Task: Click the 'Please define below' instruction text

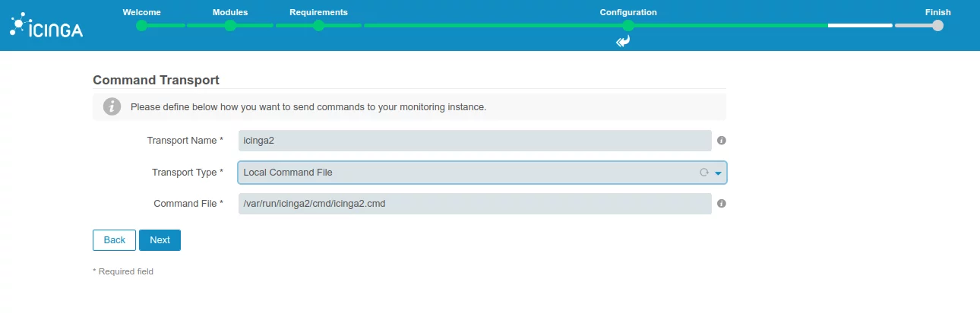Action: click(x=308, y=107)
